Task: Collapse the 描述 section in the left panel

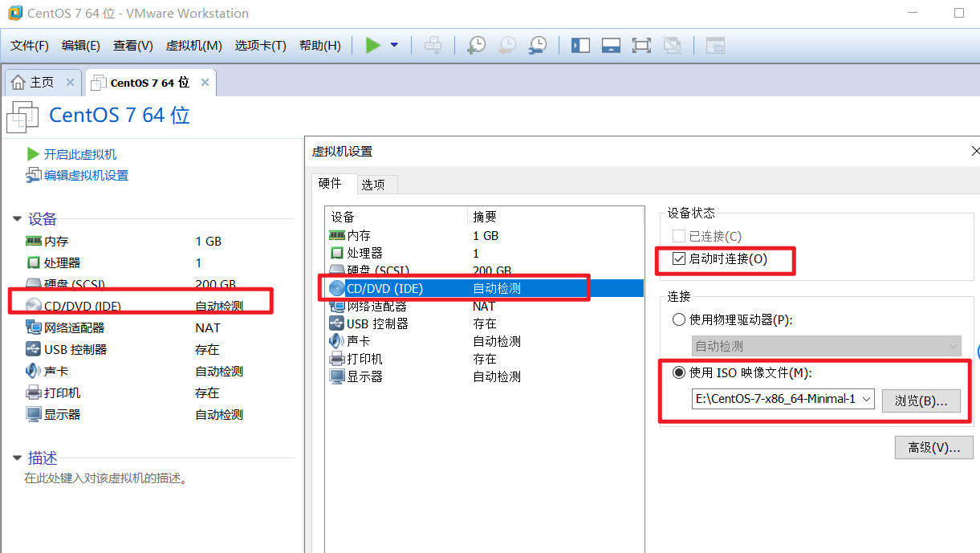Action: 18,458
